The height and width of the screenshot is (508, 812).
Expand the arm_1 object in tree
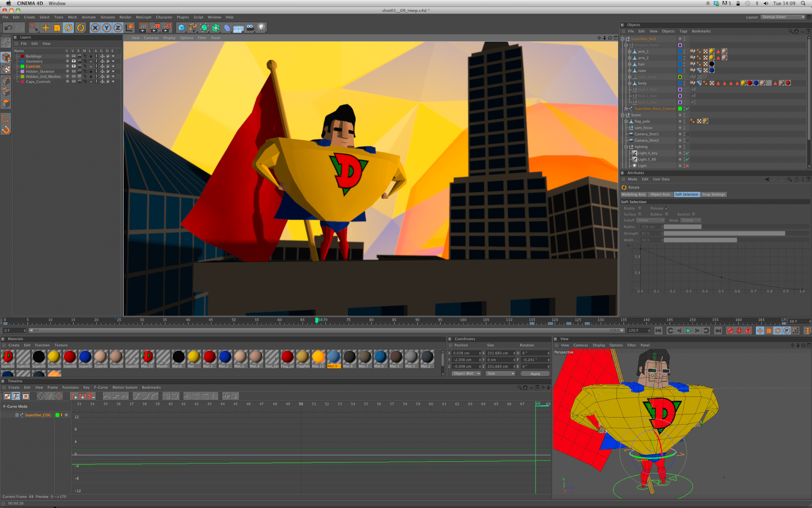pos(629,52)
